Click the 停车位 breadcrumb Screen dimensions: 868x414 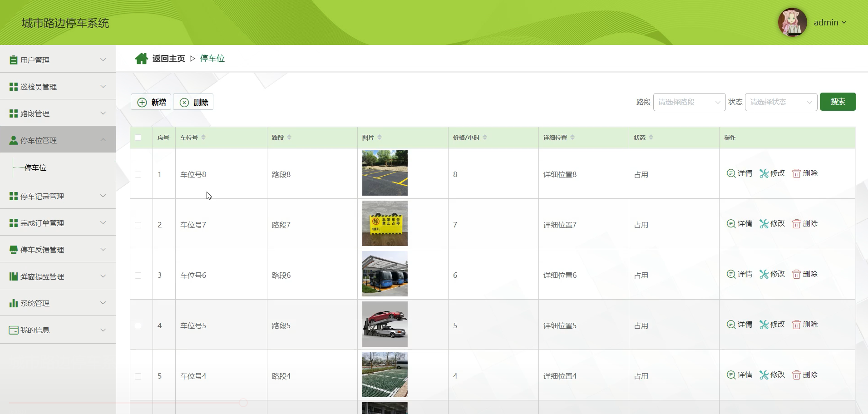212,59
